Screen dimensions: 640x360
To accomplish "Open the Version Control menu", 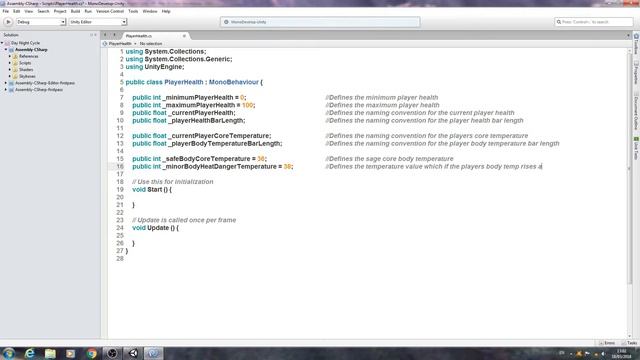I will tap(110, 11).
